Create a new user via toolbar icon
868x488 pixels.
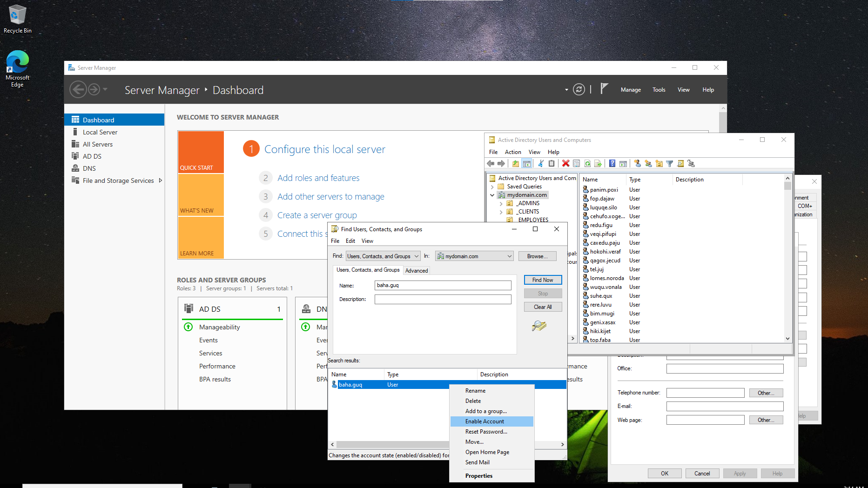pos(637,163)
